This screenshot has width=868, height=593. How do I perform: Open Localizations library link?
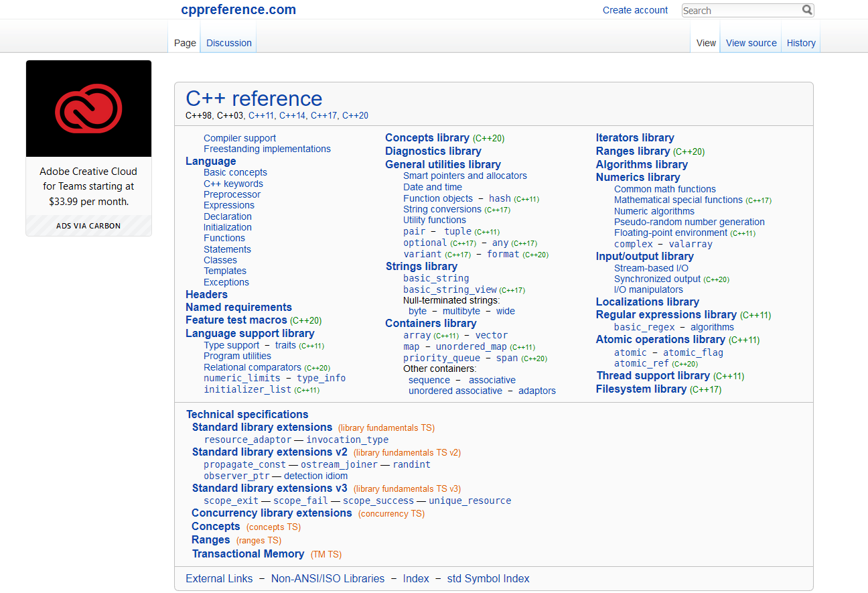coord(648,302)
